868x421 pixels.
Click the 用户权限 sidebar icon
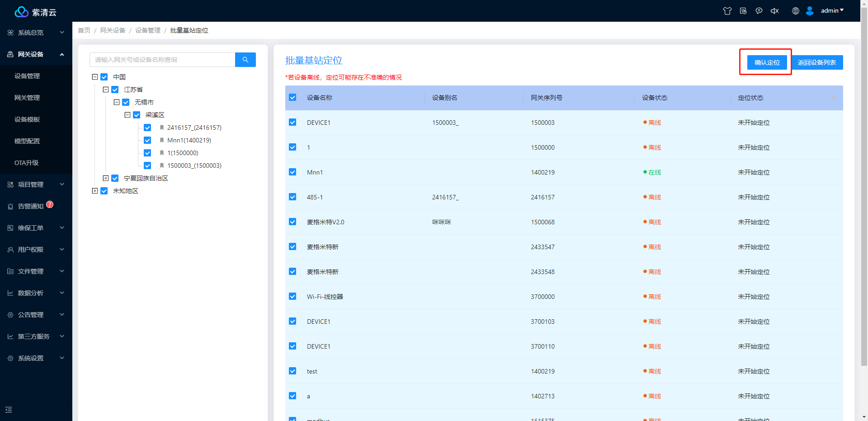10,250
